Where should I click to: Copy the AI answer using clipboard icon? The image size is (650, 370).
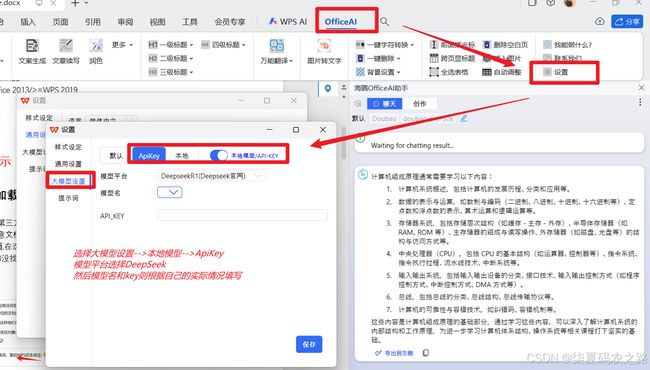tap(426, 353)
